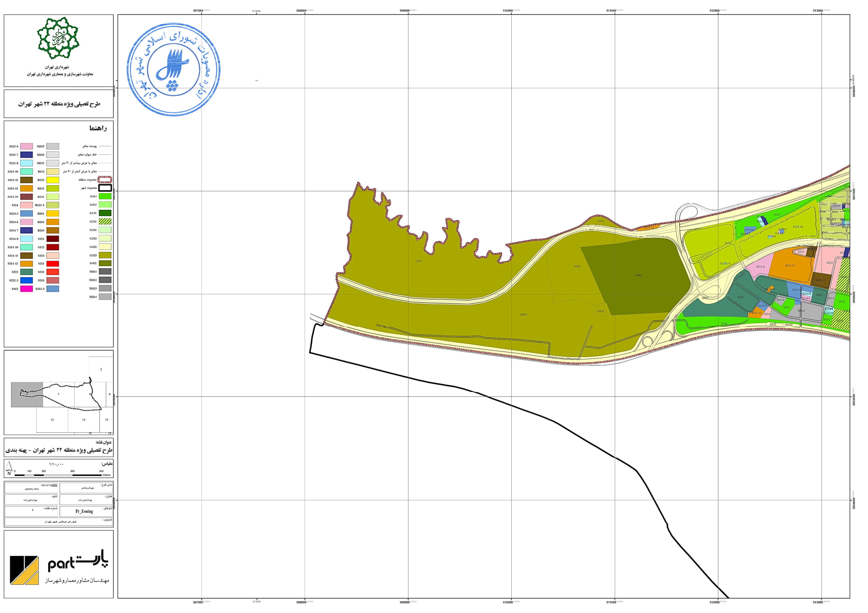Select the S213-19 maroon legend swatch

[26, 197]
